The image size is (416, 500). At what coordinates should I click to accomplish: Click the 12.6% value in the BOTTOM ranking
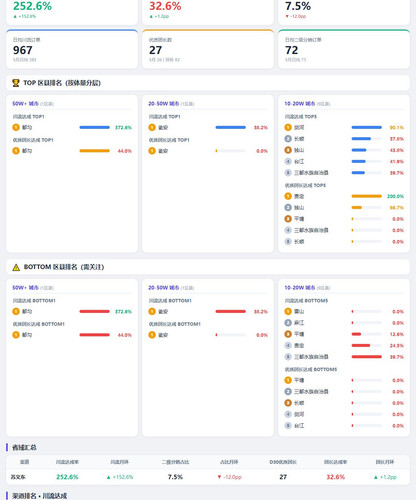click(397, 334)
